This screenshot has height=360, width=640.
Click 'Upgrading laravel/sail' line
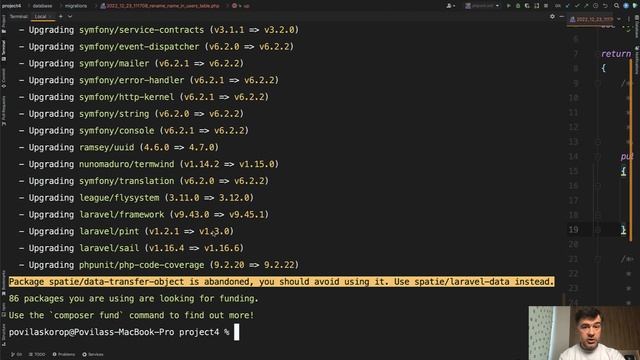tap(131, 248)
